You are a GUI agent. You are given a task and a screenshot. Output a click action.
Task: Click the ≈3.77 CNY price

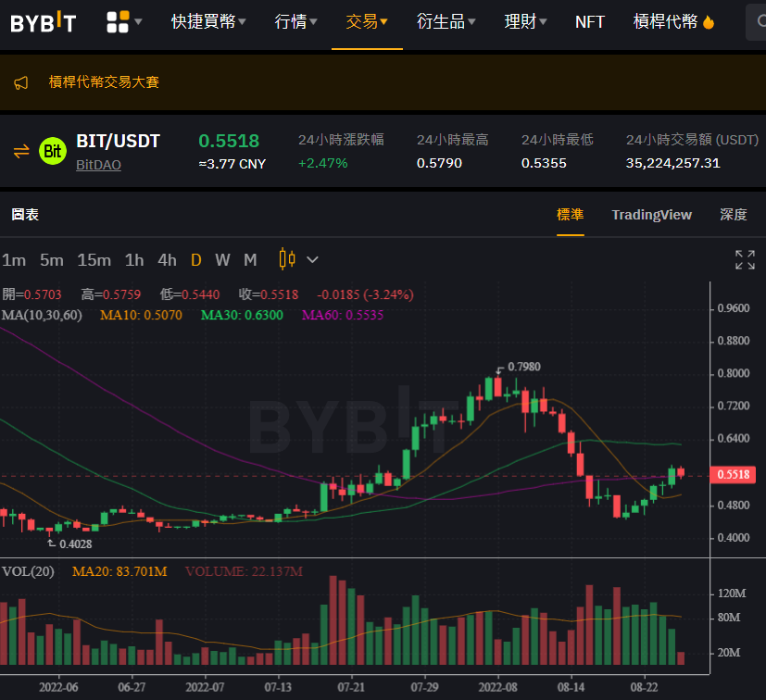click(232, 164)
